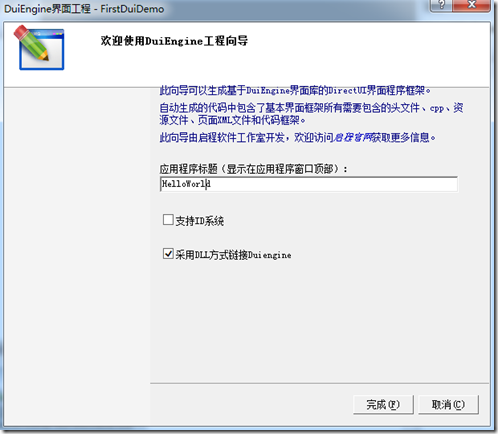Open the 启程官网 link
The height and width of the screenshot is (434, 498).
(x=353, y=137)
